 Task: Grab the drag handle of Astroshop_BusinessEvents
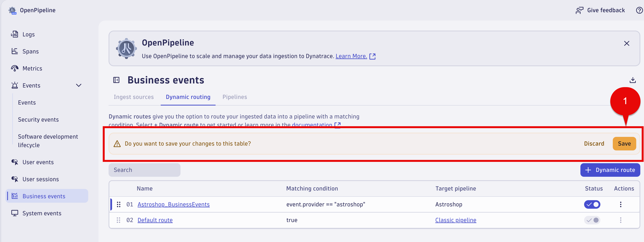point(118,204)
